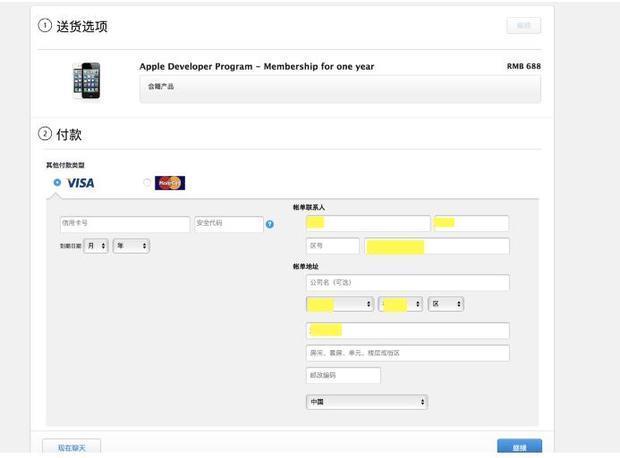Screen dimensions: 620x458
Task: Click the VISA logo
Action: coord(80,183)
